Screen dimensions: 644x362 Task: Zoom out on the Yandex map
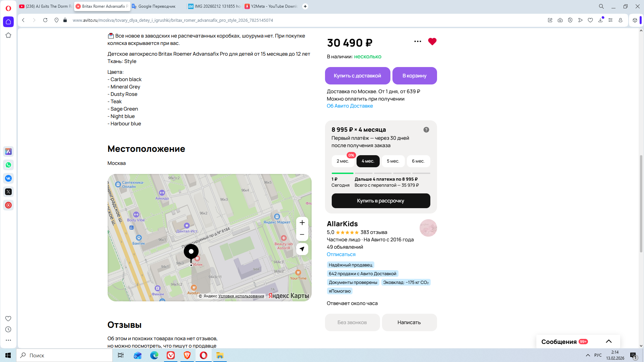[302, 235]
